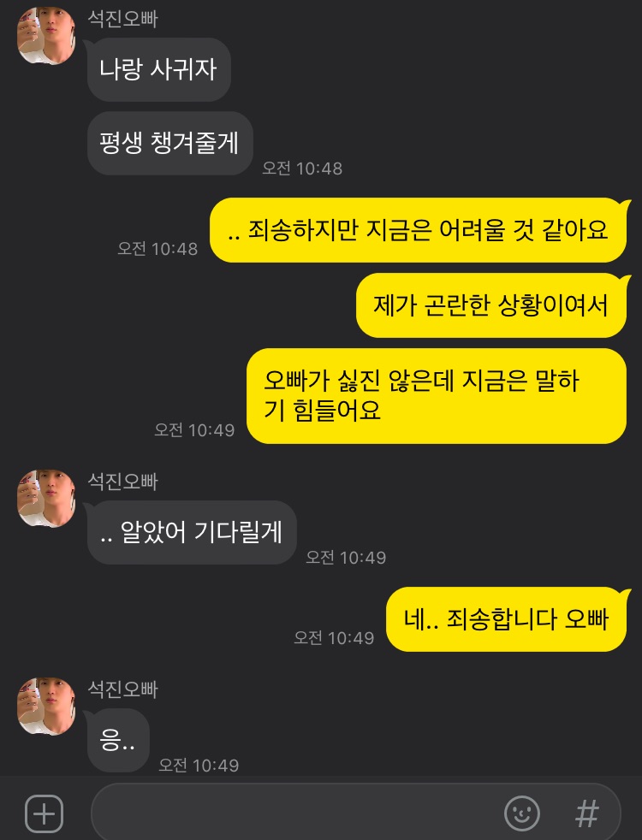
Task: Select the '네.. 죄송합니다 오빠' yellow bubble
Action: pos(507,619)
